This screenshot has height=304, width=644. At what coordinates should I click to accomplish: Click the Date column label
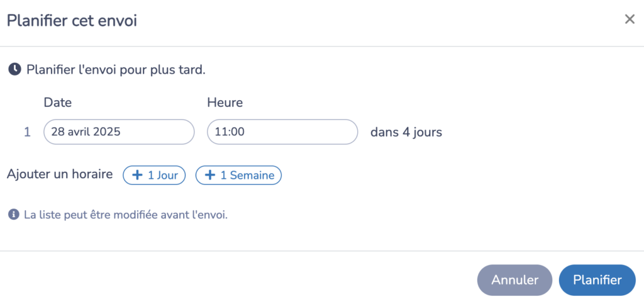[x=58, y=103]
